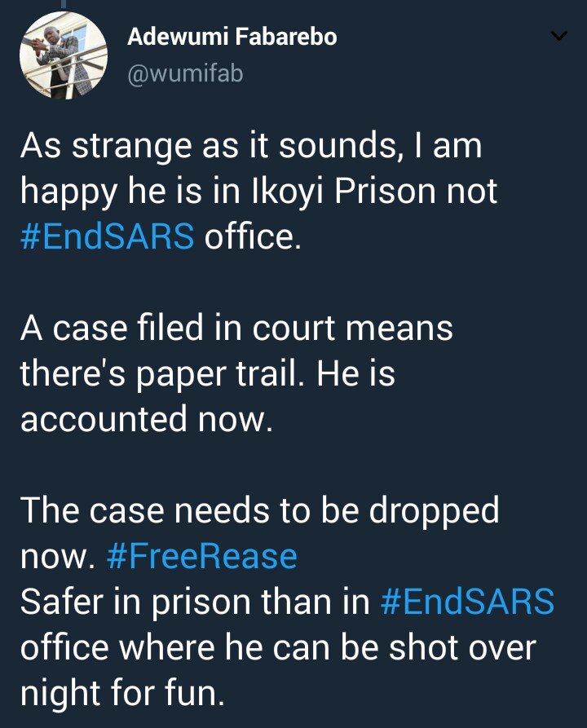
Task: Tap the #EndSARS hashtag before 'office.'
Action: (107, 237)
